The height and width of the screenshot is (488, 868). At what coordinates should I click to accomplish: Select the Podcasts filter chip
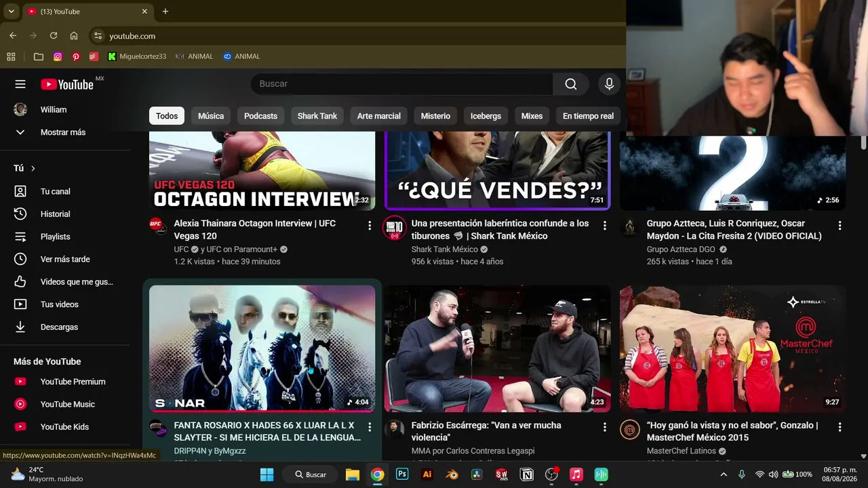[x=260, y=116]
